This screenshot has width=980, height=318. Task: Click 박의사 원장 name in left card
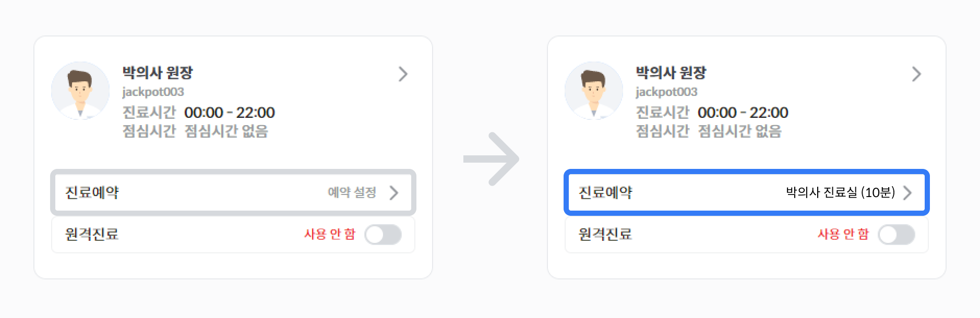coord(158,72)
